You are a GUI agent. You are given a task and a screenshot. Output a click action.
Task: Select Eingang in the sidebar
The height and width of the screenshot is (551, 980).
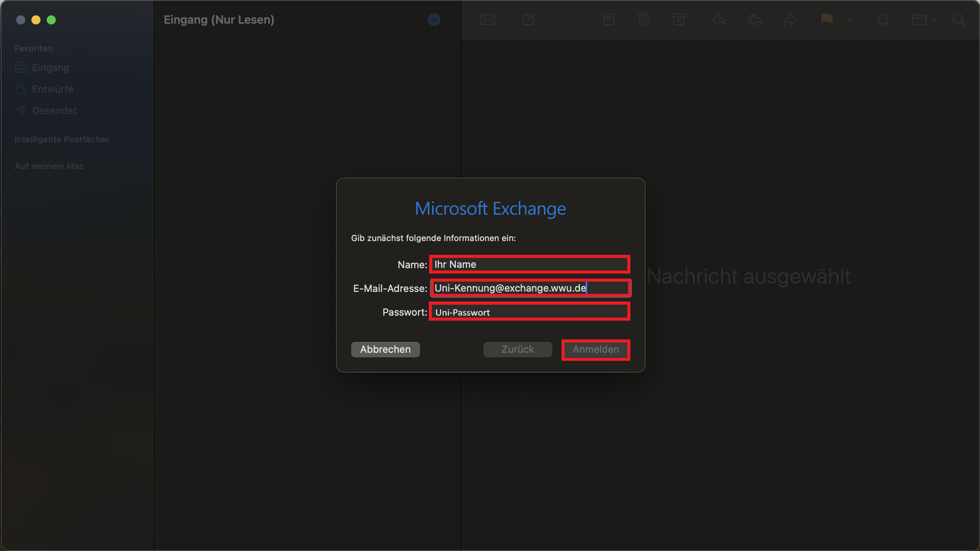50,68
